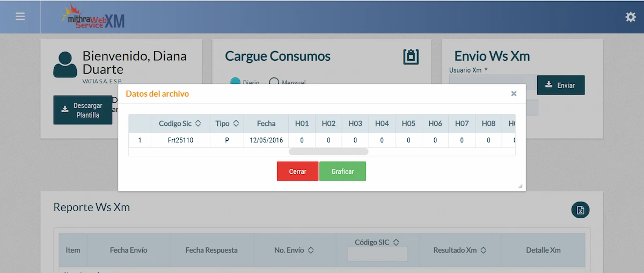Click the Enviar button

pyautogui.click(x=561, y=85)
